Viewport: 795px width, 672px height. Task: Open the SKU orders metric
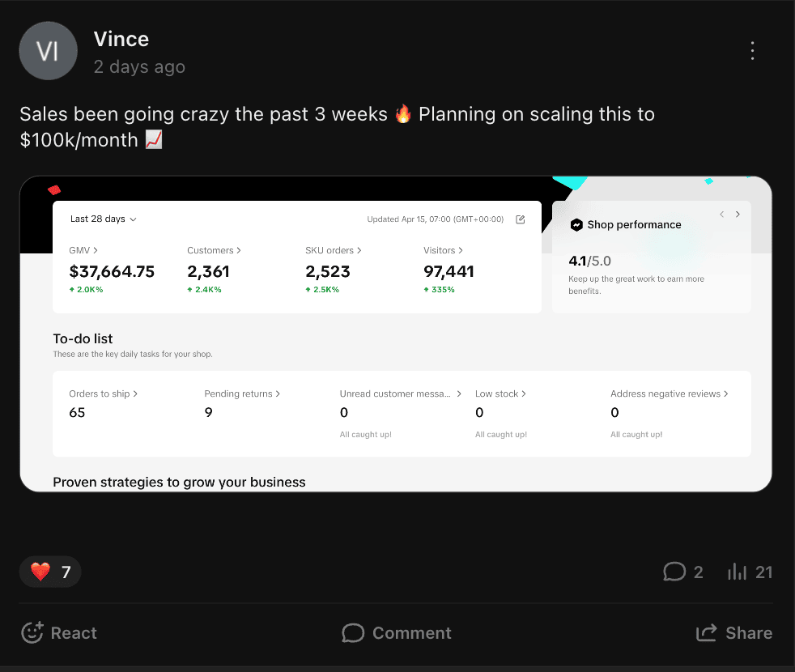[x=334, y=251]
